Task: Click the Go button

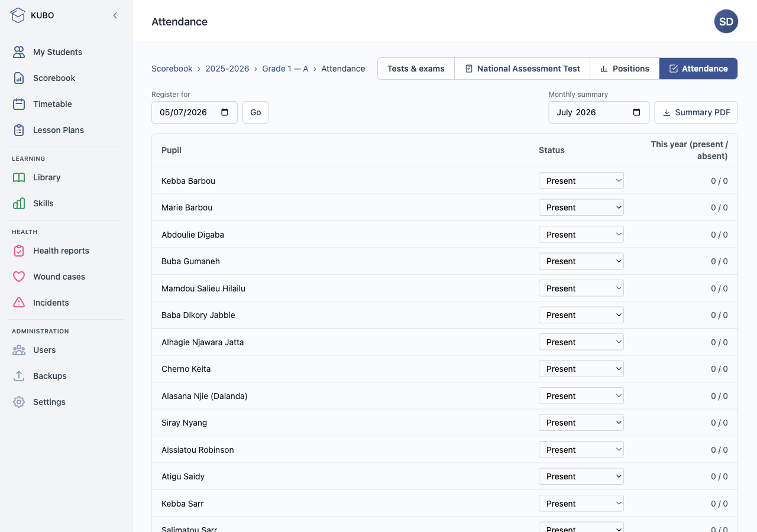Action: [x=255, y=112]
